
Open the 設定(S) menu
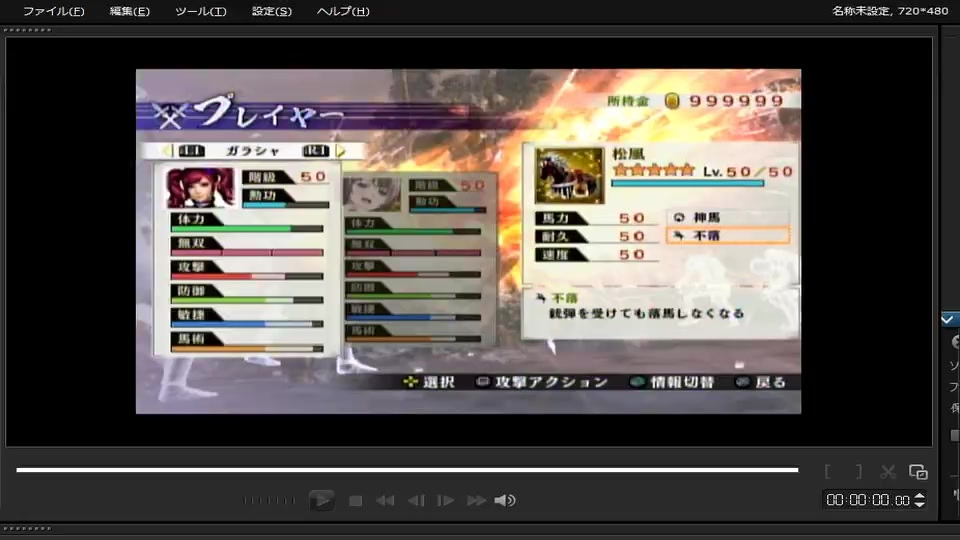271,11
